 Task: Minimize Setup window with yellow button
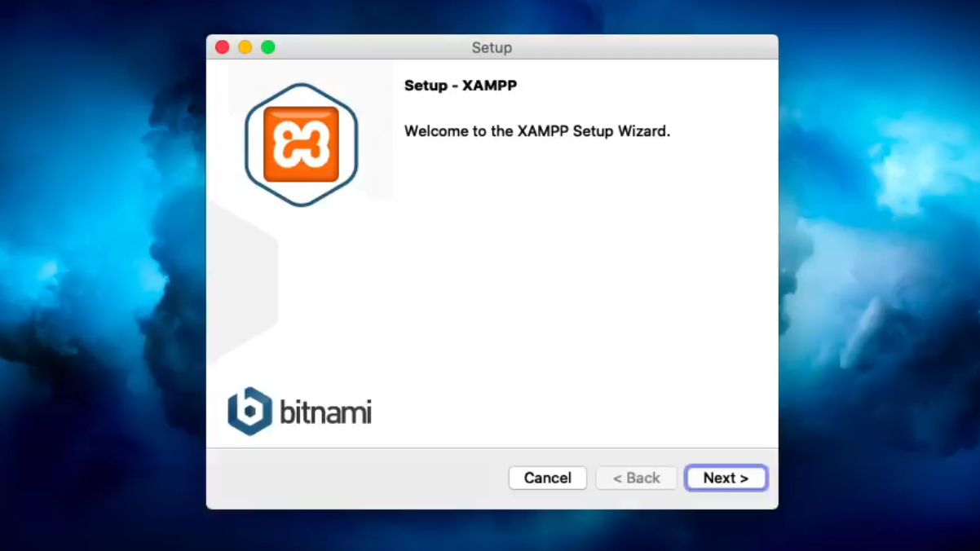click(x=245, y=47)
